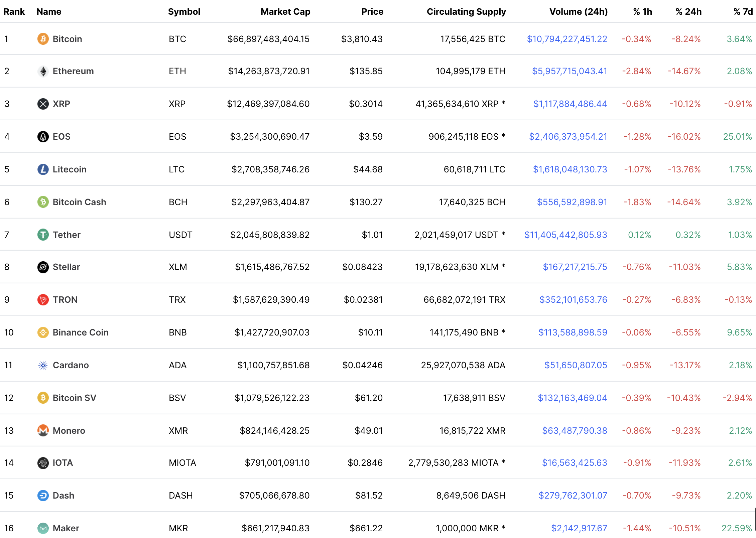Open the Stellar name link

click(66, 267)
